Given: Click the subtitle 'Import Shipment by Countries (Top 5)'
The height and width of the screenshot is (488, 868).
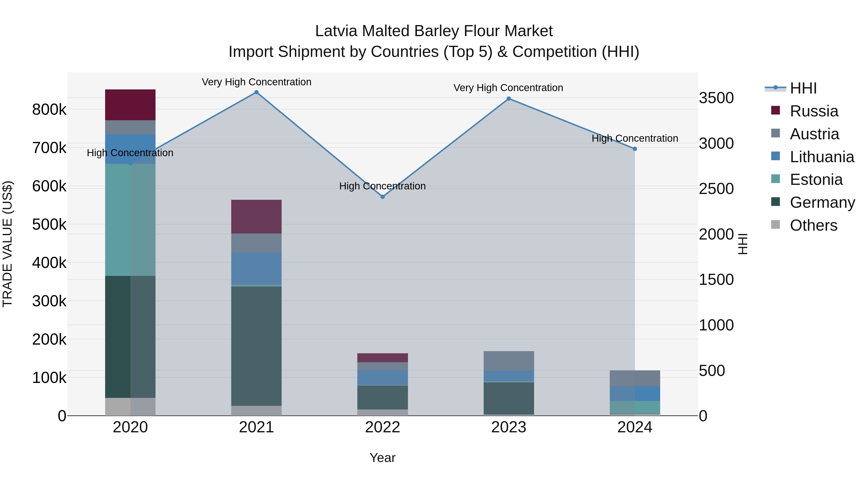Looking at the screenshot, I should pos(360,52).
